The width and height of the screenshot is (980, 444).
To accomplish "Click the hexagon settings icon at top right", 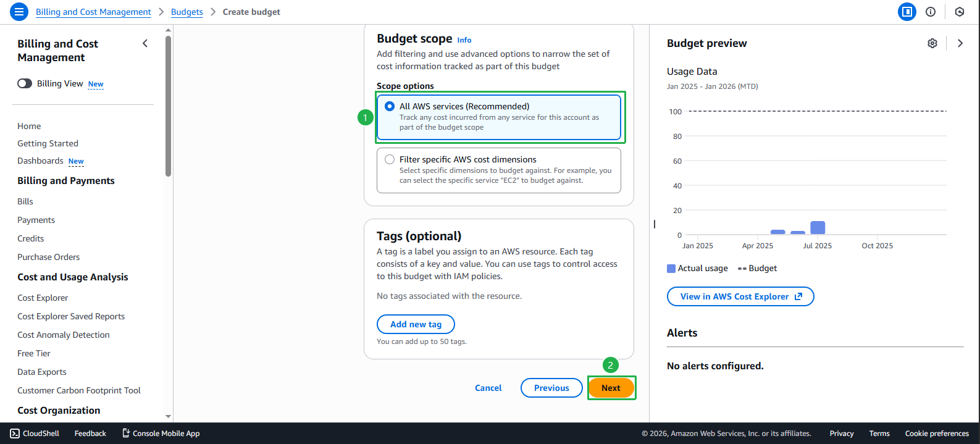I will pyautogui.click(x=960, y=12).
